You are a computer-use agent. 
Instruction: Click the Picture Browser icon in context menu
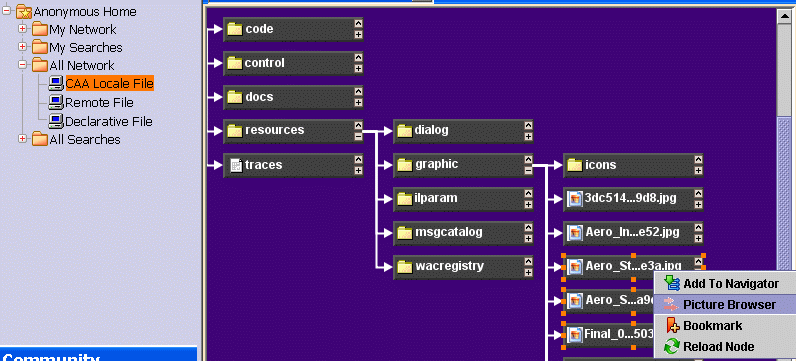click(x=671, y=305)
